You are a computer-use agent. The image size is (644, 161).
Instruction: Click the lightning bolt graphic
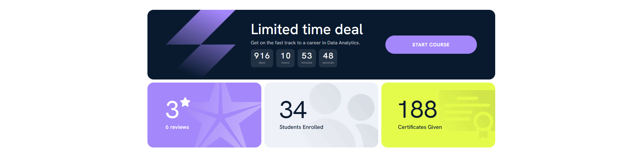click(x=201, y=45)
